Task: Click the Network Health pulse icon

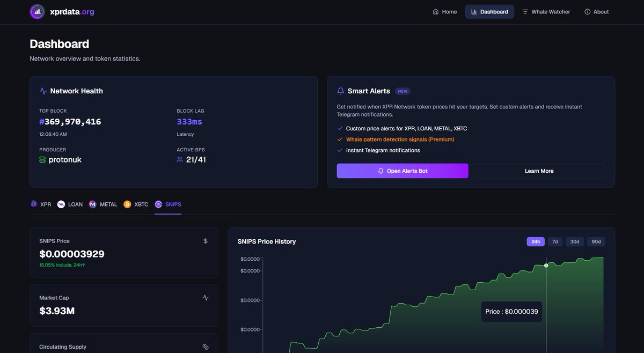Action: coord(43,91)
